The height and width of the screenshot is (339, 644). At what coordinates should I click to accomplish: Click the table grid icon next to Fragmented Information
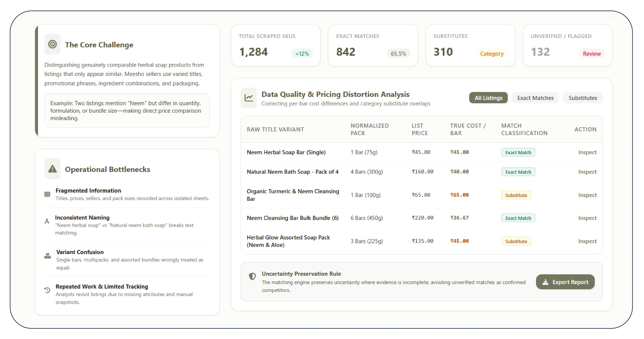[x=47, y=194]
